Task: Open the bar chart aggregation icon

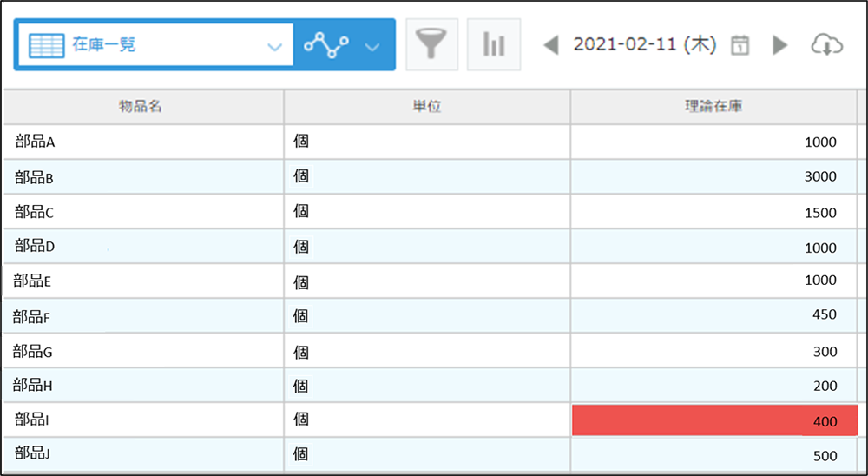Action: tap(494, 44)
